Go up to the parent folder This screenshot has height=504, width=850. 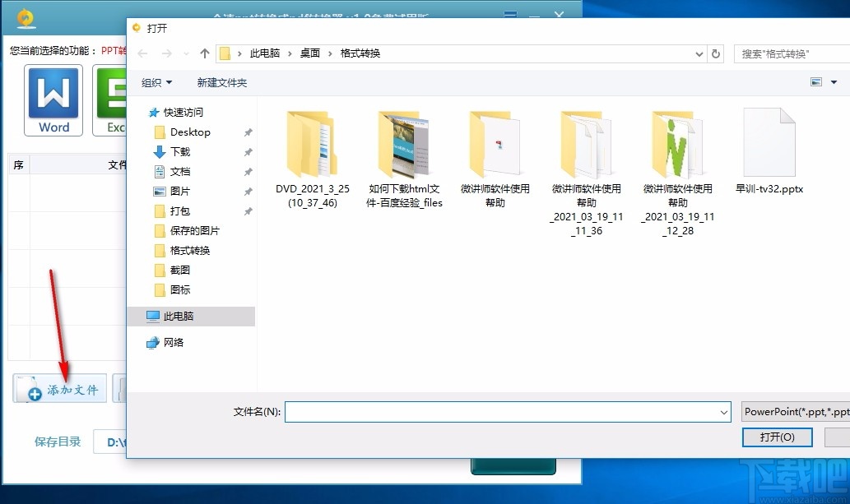pyautogui.click(x=204, y=53)
